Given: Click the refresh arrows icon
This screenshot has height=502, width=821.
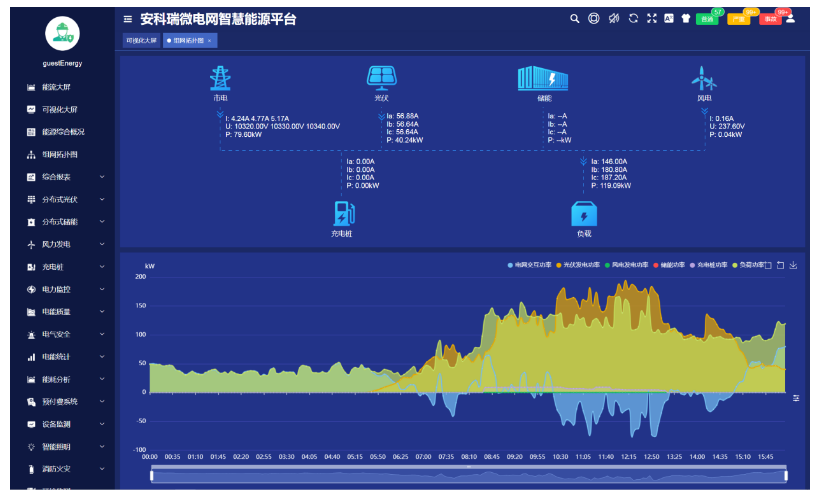Looking at the screenshot, I should [633, 19].
